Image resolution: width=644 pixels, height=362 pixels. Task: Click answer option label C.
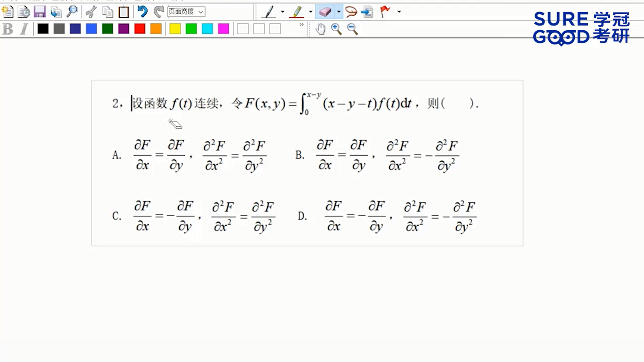tap(116, 216)
